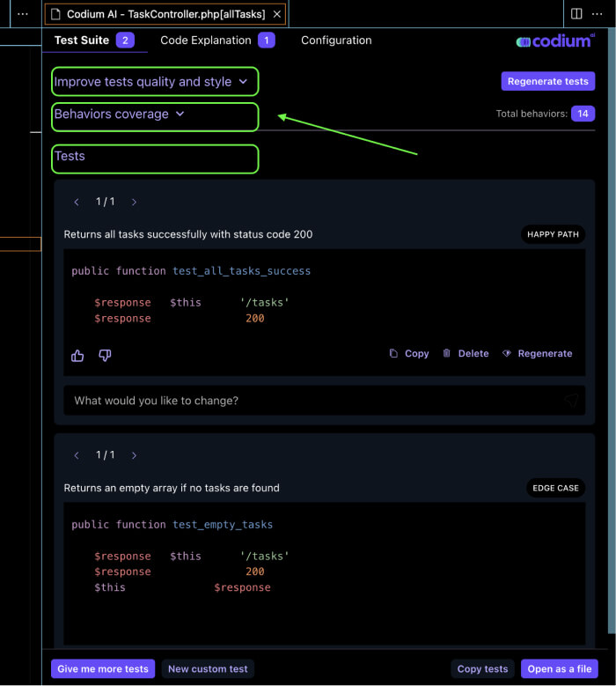The height and width of the screenshot is (686, 616).
Task: Click the send arrow in the change prompt
Action: [x=571, y=400]
